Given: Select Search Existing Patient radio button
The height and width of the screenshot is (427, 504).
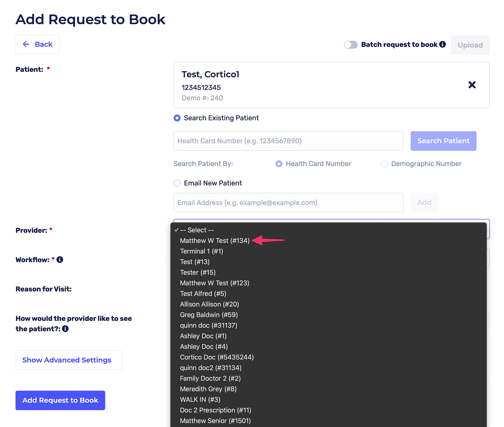Looking at the screenshot, I should pyautogui.click(x=177, y=118).
